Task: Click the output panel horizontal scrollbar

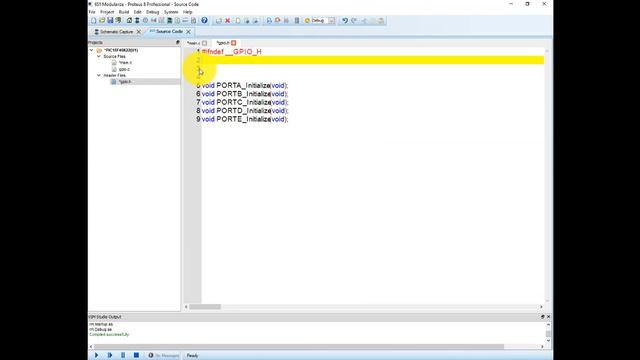Action: click(x=298, y=347)
